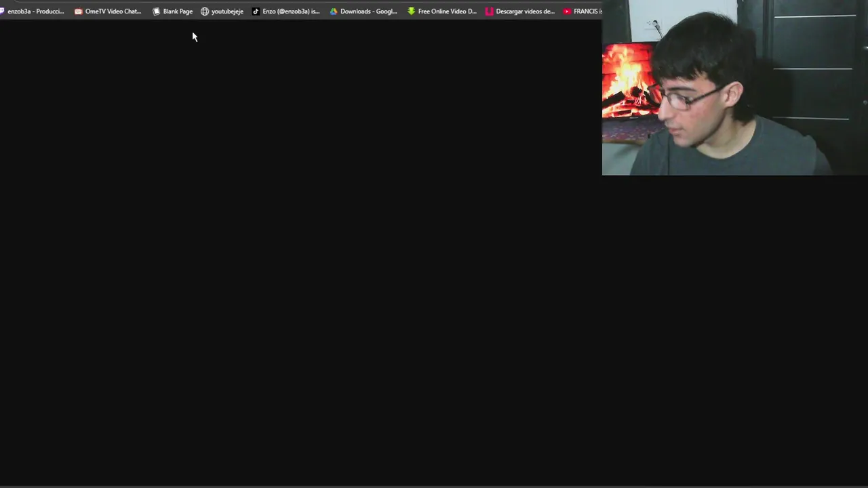Open the youtubejeje bookmark

[x=222, y=12]
